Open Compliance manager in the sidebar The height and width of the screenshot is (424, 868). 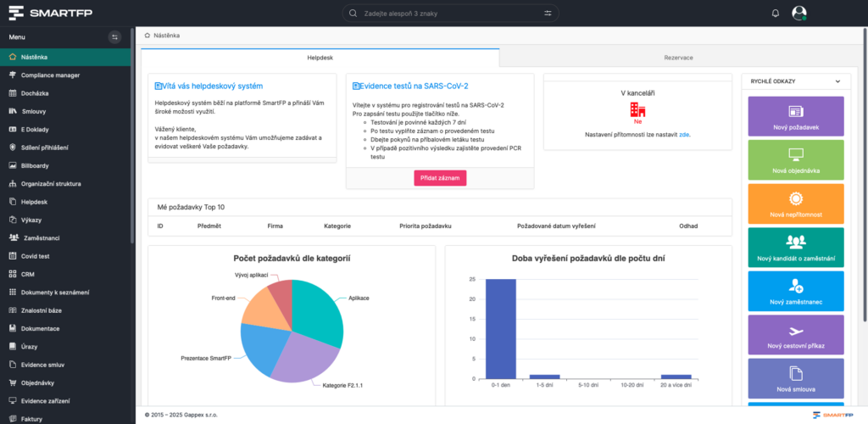51,75
